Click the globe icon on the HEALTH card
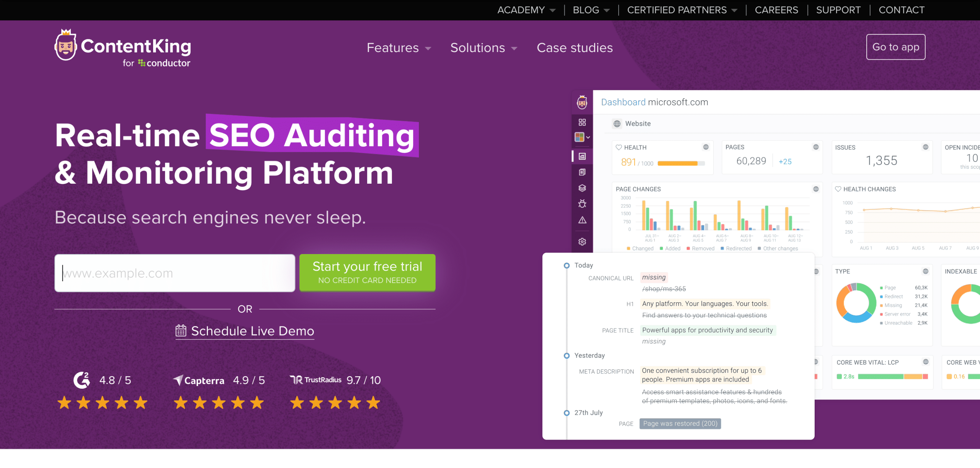980x468 pixels. [x=706, y=147]
